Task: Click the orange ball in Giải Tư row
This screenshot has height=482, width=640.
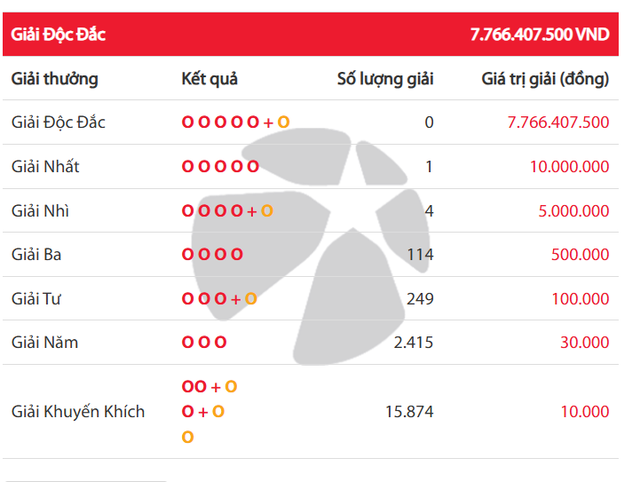Action: (251, 299)
